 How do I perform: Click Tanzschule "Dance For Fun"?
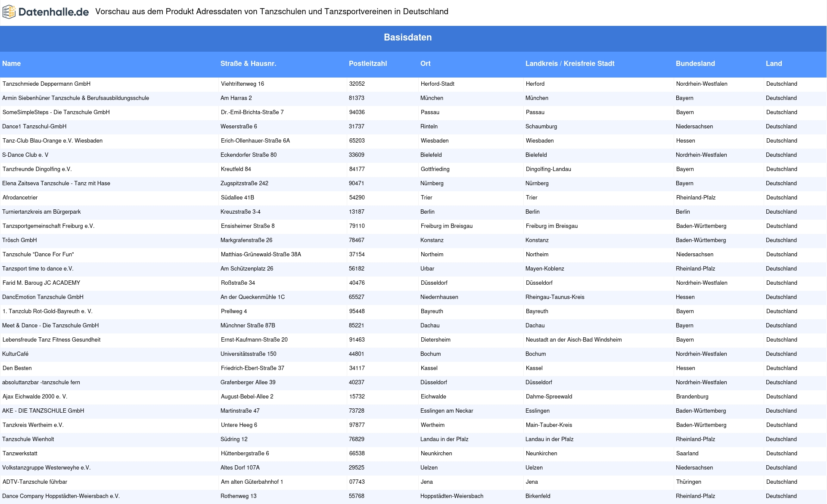click(38, 255)
